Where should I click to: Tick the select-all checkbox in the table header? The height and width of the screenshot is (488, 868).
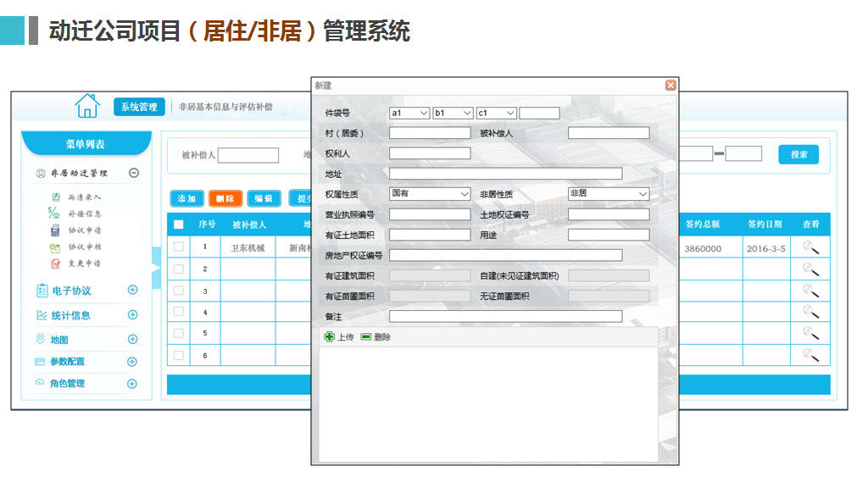178,225
